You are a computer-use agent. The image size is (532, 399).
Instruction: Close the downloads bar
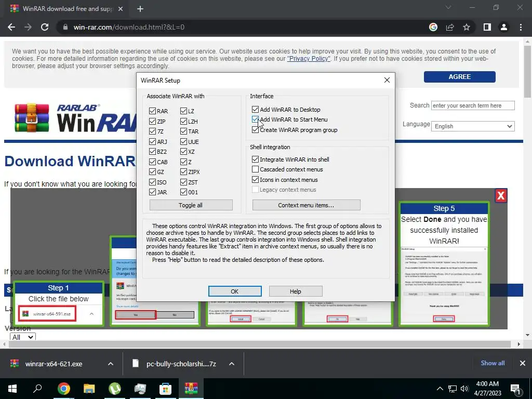(523, 363)
